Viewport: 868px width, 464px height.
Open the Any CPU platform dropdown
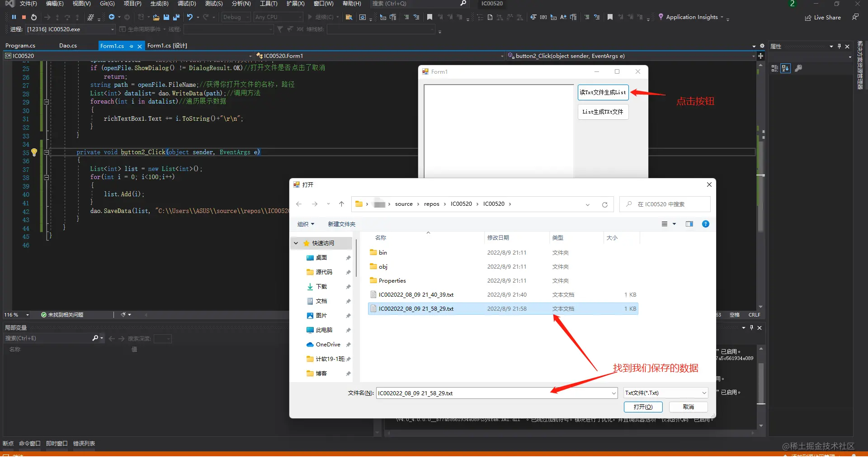point(278,17)
